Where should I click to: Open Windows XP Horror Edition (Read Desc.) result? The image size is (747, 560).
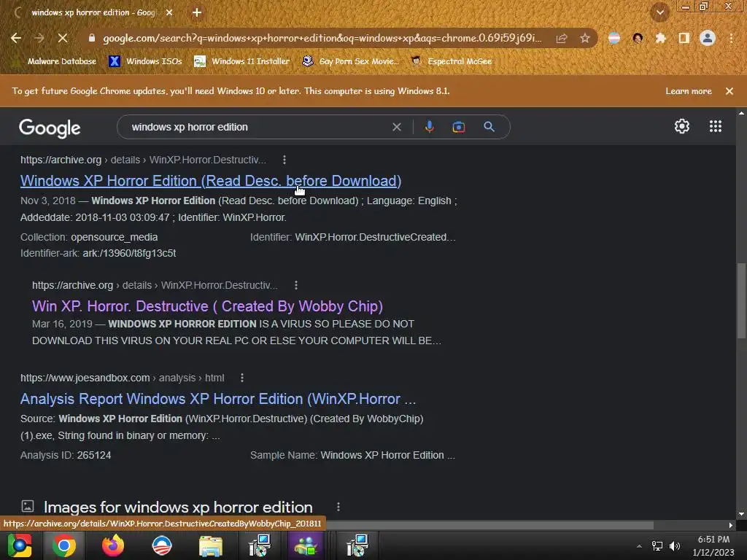(211, 181)
